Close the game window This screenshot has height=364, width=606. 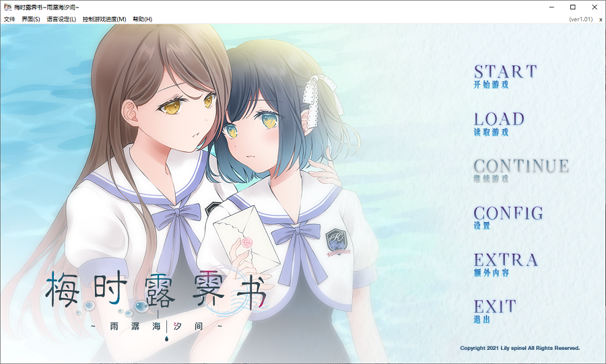pyautogui.click(x=595, y=7)
